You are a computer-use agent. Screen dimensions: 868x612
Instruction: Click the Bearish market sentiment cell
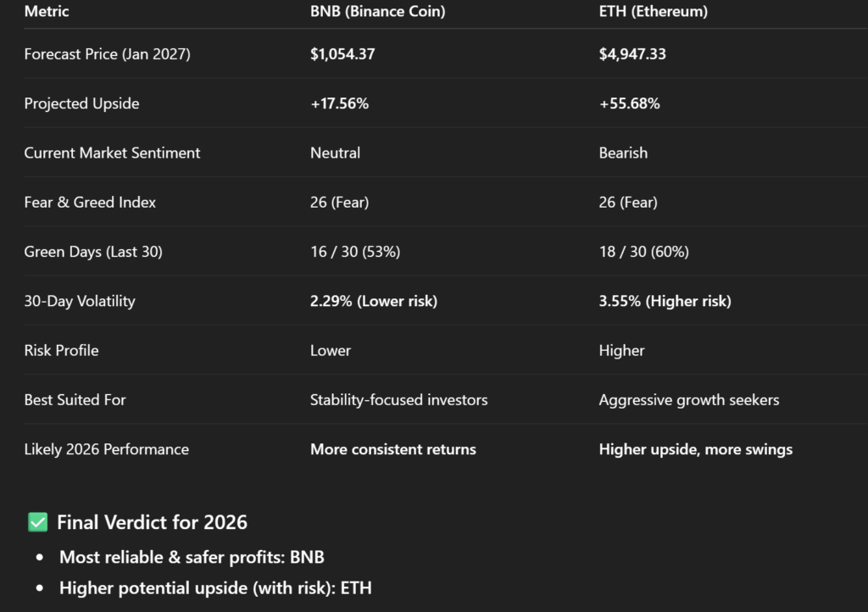point(623,153)
